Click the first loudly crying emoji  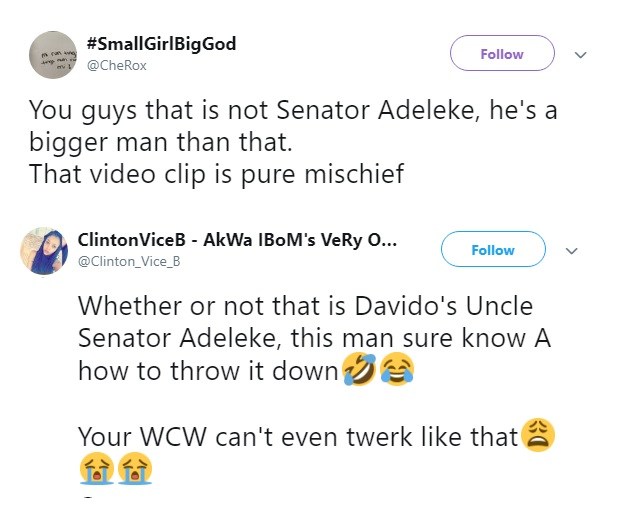96,469
